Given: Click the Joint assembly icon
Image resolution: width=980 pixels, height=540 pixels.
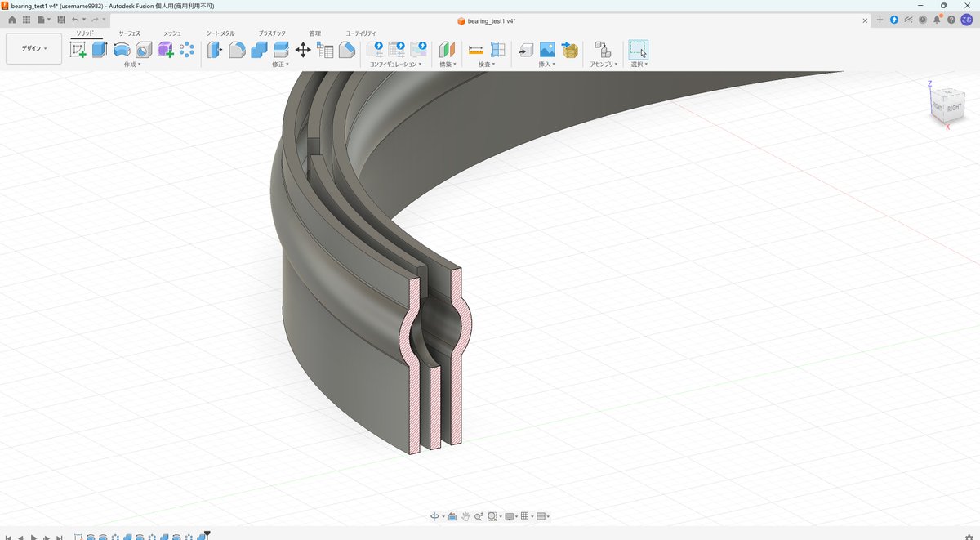Looking at the screenshot, I should [x=603, y=50].
